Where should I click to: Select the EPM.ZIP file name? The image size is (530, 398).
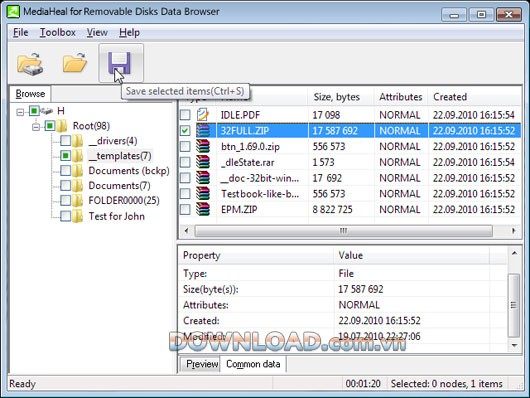pos(239,209)
